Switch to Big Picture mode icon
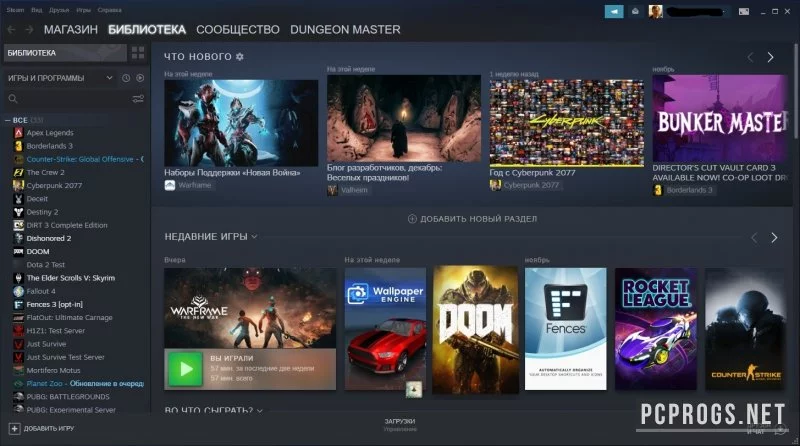 click(744, 11)
